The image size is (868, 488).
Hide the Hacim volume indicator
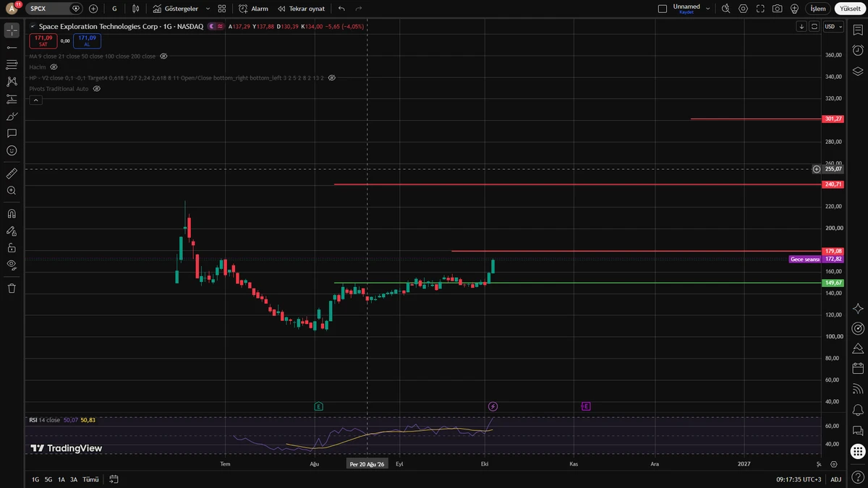pyautogui.click(x=54, y=67)
